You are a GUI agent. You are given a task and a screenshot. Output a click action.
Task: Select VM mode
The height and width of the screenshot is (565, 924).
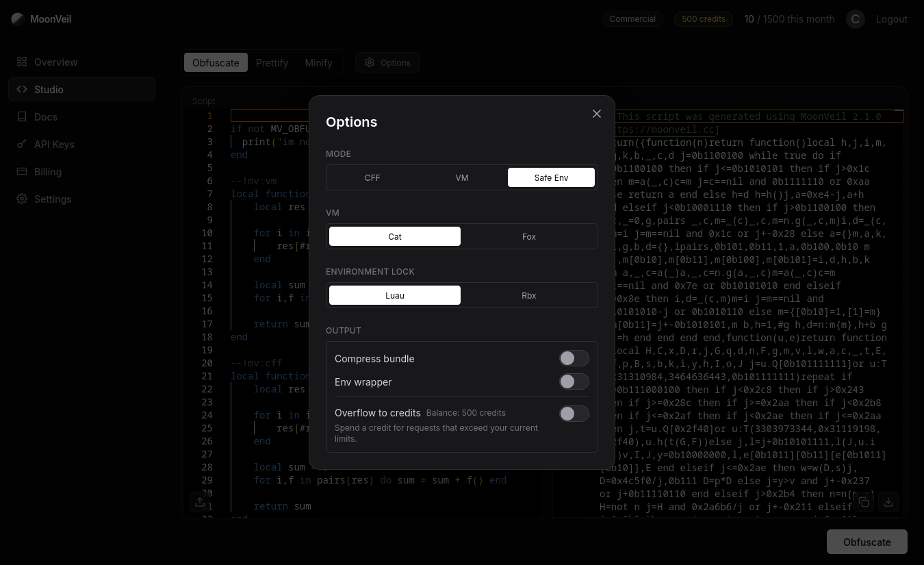coord(462,177)
